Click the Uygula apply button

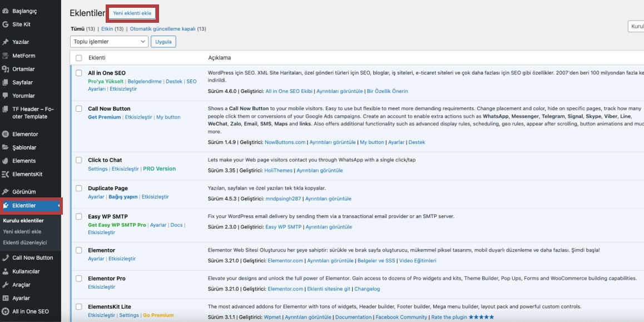point(164,42)
